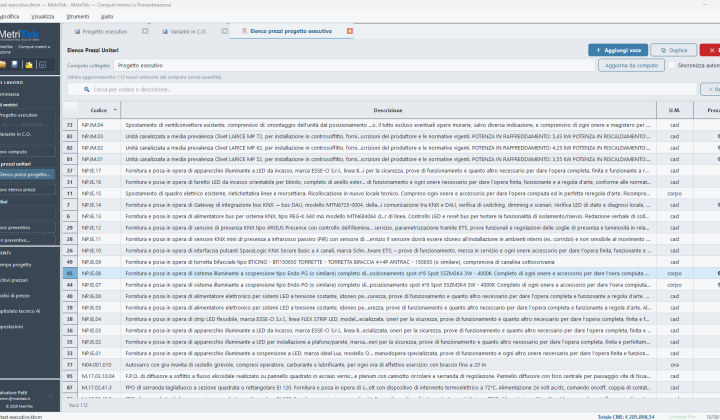The image size is (720, 420).
Task: Click code cell NP.IM.04
Action: [x=99, y=125]
